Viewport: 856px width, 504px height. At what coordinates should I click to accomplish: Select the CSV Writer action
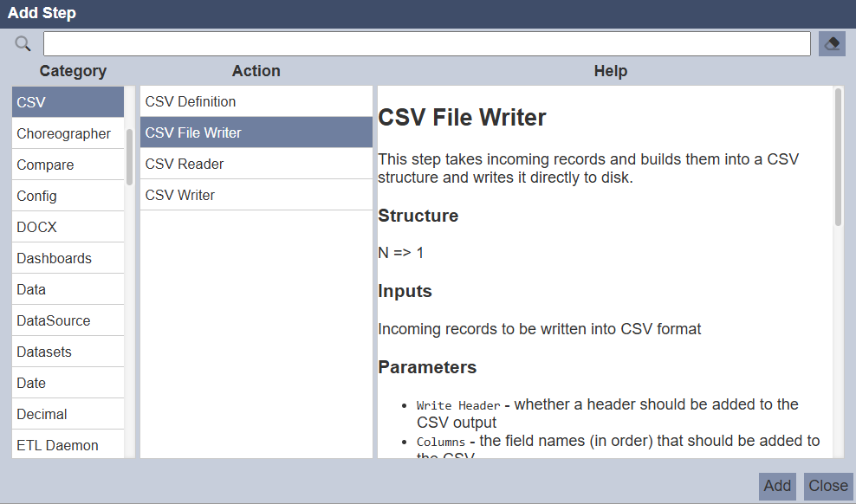coord(180,195)
